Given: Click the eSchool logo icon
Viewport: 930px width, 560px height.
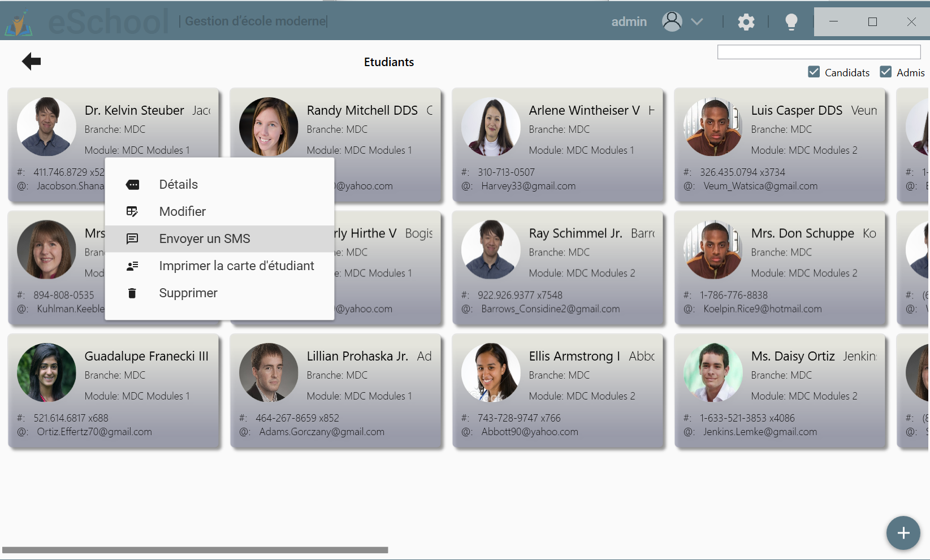Looking at the screenshot, I should point(19,23).
